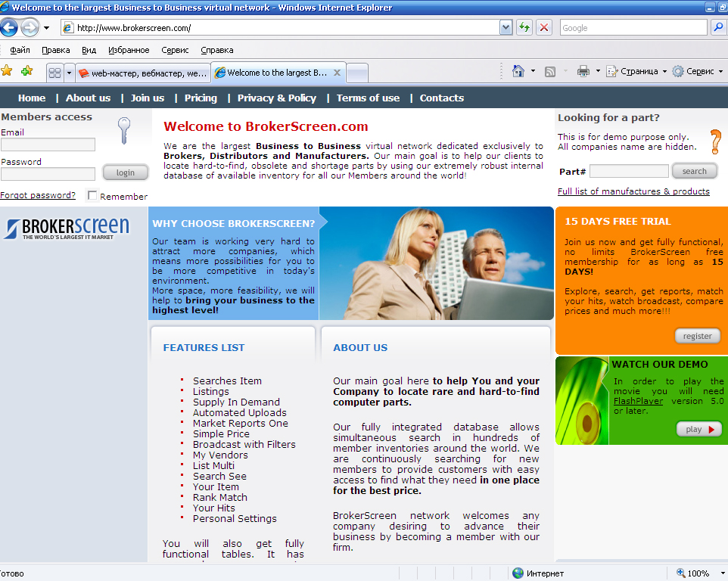Open the Вид menu
728x581 pixels.
[89, 50]
